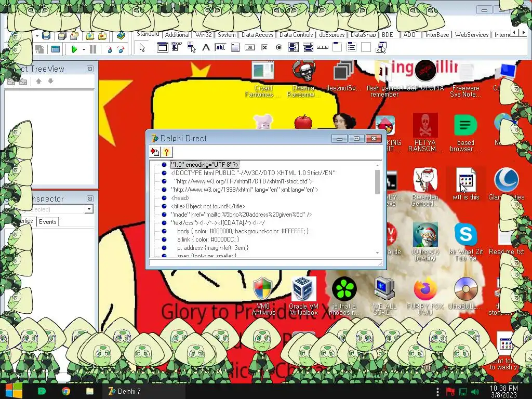Select the '<title>Object not found!</title>' row

(x=208, y=206)
